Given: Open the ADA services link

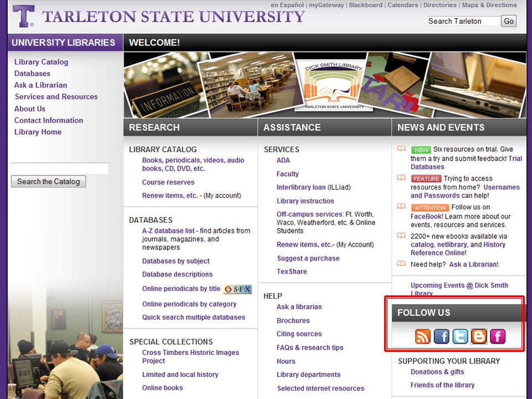Looking at the screenshot, I should pos(283,161).
